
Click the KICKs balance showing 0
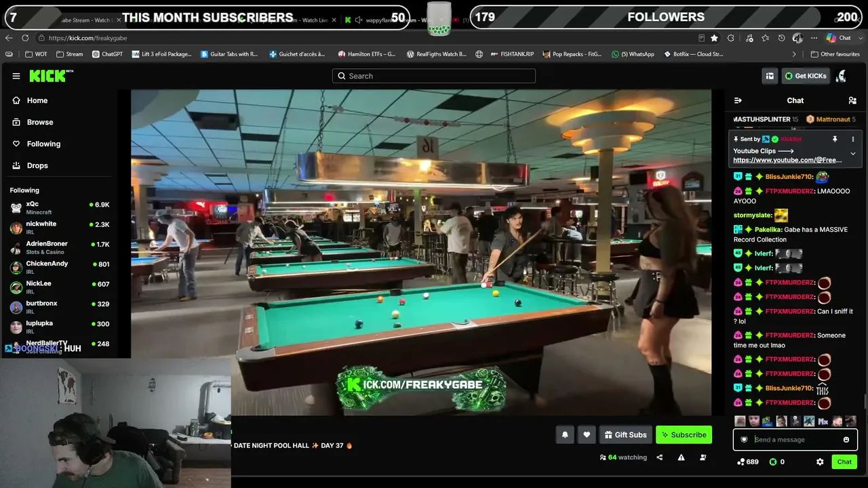(777, 462)
